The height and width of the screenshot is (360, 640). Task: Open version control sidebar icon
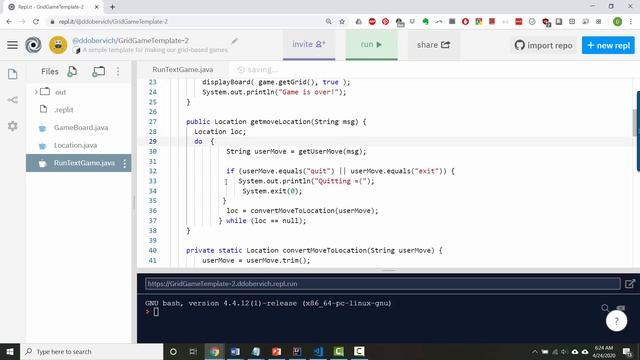tap(13, 100)
